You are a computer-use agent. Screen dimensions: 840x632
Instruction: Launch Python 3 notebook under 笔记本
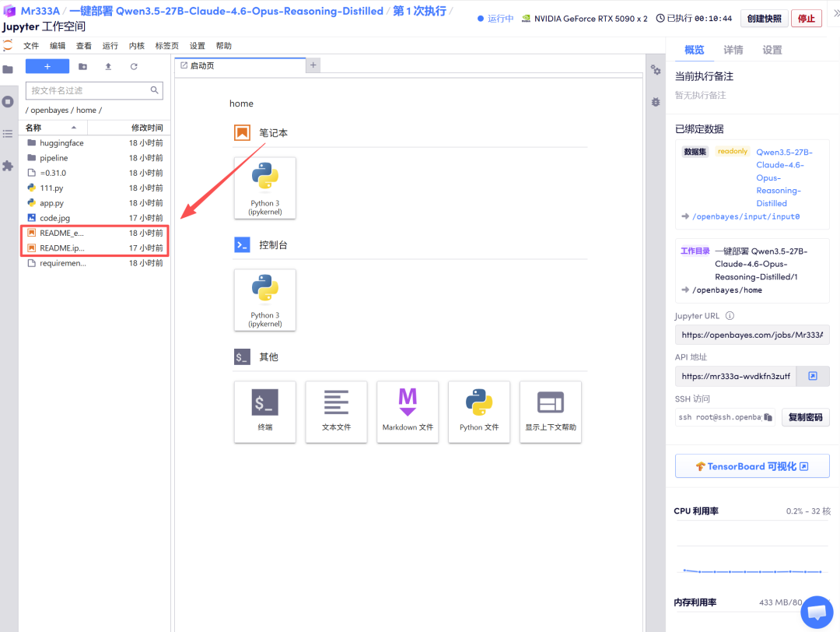[265, 188]
